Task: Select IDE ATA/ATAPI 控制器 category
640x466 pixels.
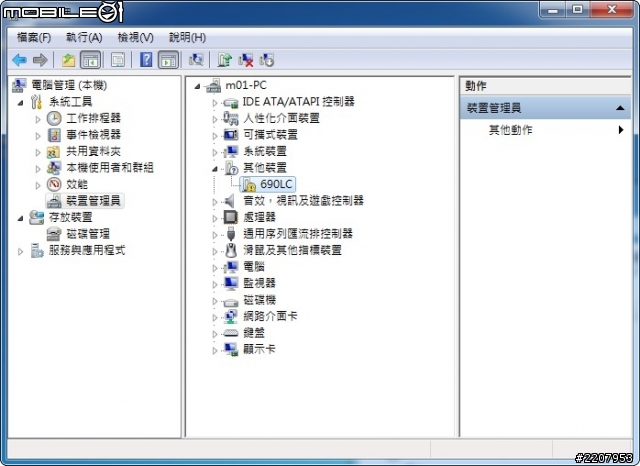Action: (298, 101)
